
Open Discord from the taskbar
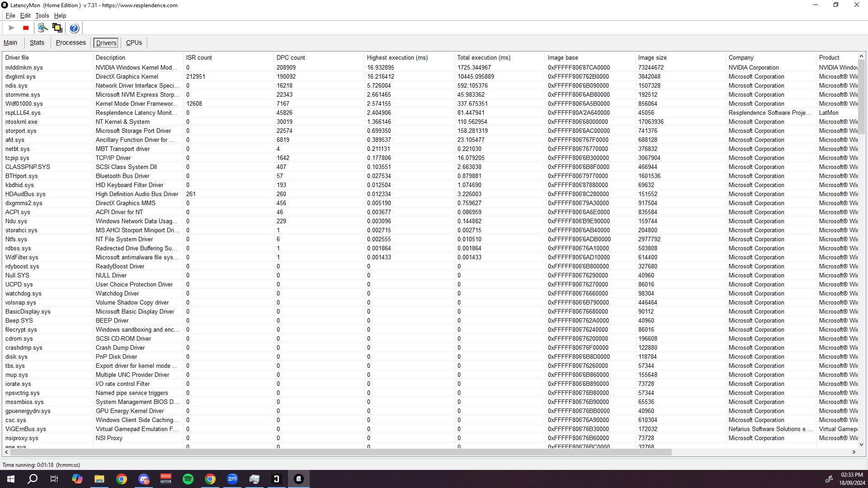[x=144, y=479]
